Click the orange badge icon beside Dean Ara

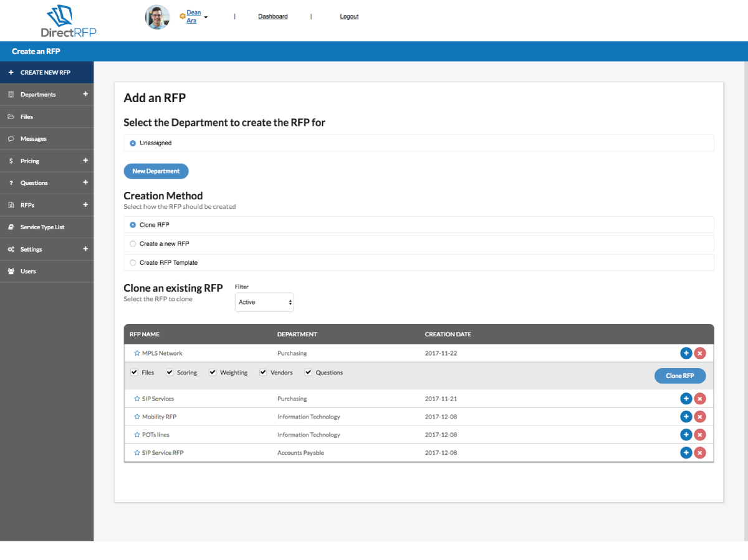click(182, 17)
